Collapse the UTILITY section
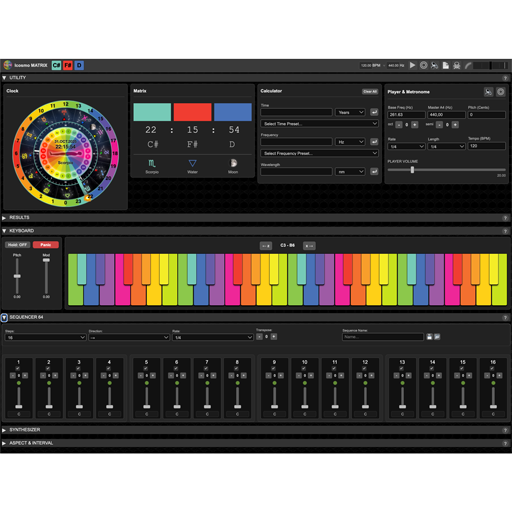 (x=4, y=78)
